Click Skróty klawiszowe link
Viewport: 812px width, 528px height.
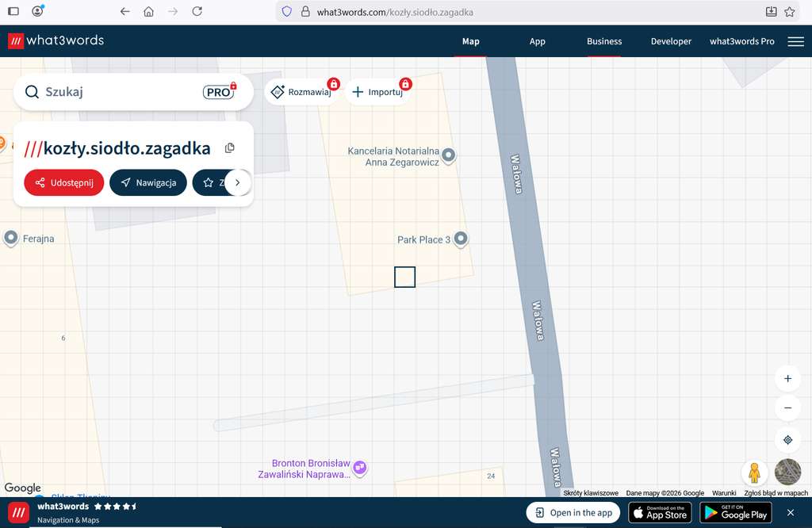[591, 493]
